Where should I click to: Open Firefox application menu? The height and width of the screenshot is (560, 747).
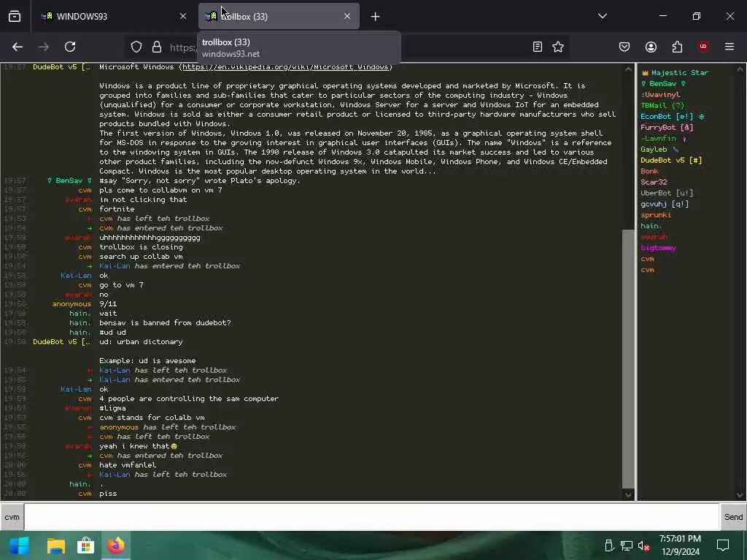729,47
